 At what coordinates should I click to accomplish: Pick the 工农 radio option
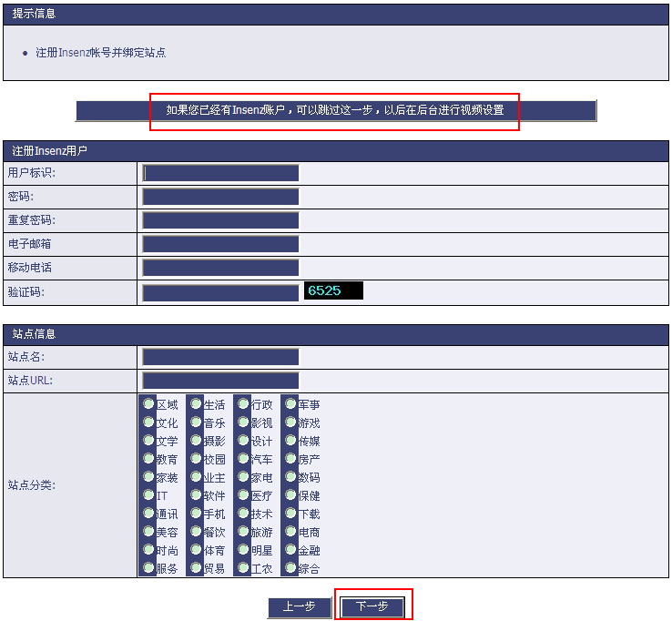point(243,568)
